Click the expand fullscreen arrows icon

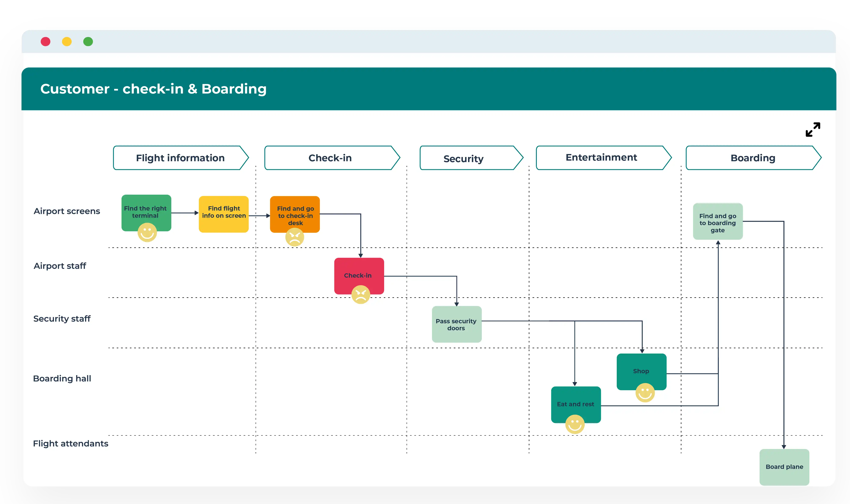(813, 129)
